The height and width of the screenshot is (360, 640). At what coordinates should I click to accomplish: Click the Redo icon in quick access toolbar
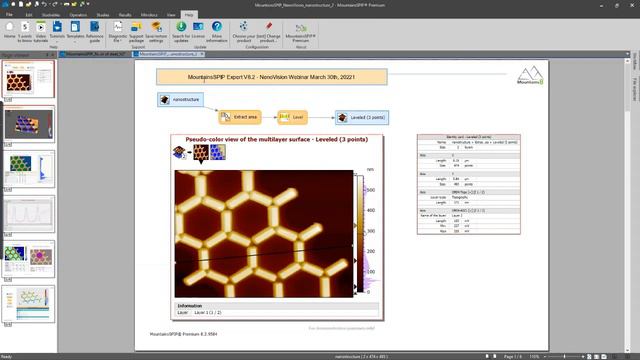[x=55, y=4]
